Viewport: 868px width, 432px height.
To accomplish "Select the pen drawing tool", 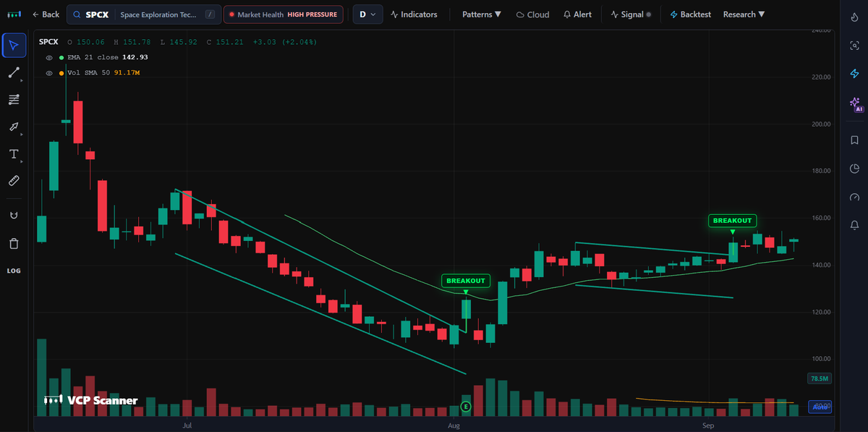I will [x=14, y=127].
